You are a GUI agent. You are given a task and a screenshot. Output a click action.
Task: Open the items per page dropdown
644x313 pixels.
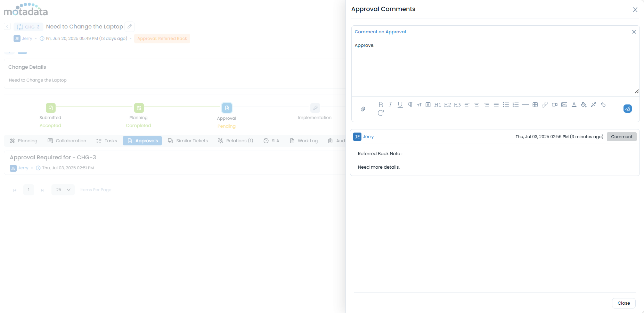(63, 190)
